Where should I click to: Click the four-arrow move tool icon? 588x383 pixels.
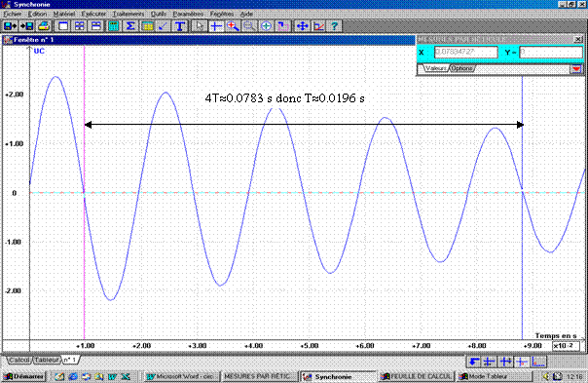302,26
